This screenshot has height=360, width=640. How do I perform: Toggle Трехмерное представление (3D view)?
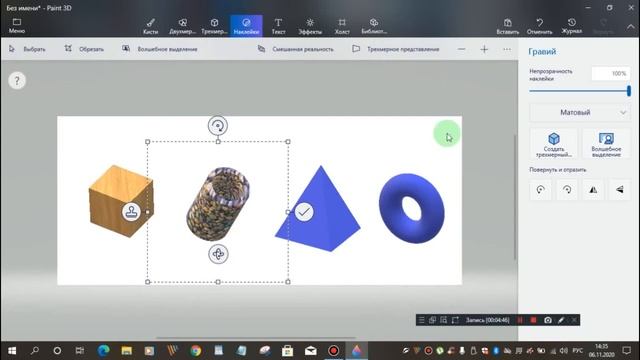(x=396, y=49)
